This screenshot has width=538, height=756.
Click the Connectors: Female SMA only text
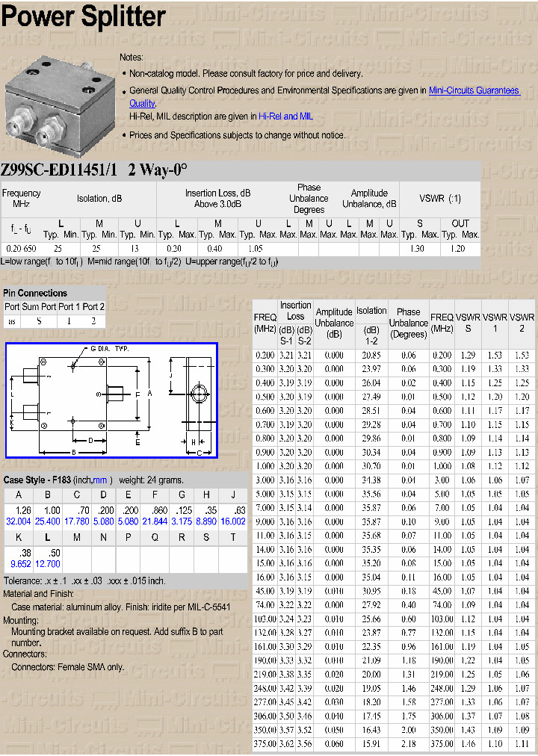click(x=67, y=667)
